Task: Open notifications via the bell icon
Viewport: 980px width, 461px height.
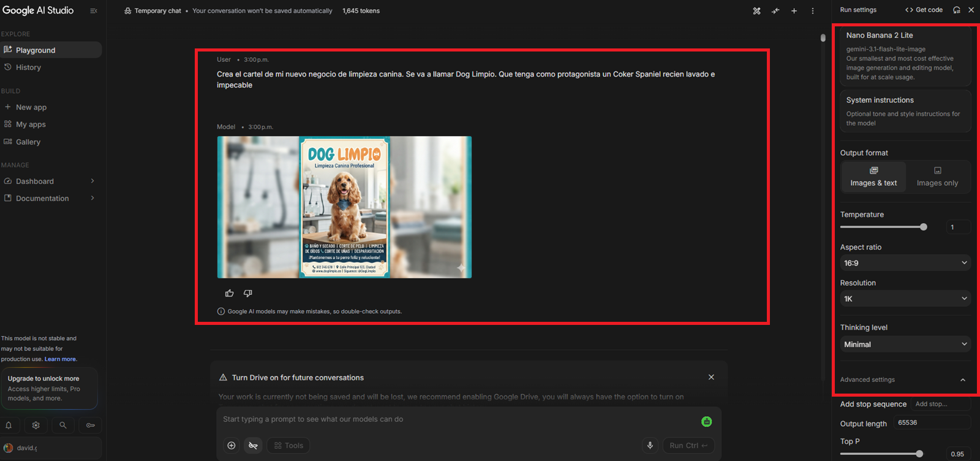Action: 9,425
